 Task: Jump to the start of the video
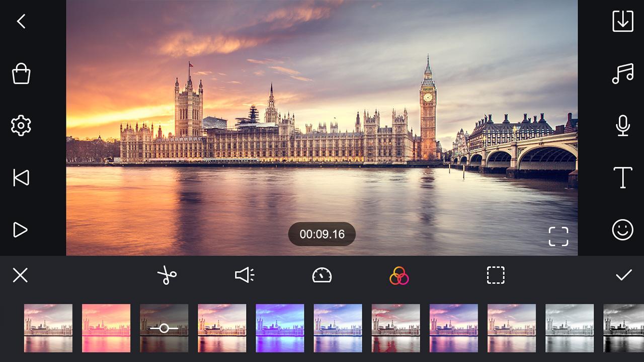[21, 177]
